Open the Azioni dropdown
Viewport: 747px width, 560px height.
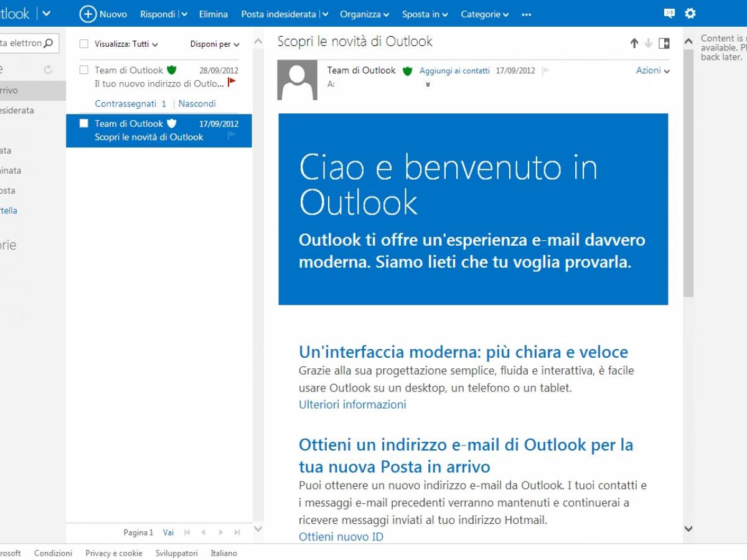coord(653,70)
